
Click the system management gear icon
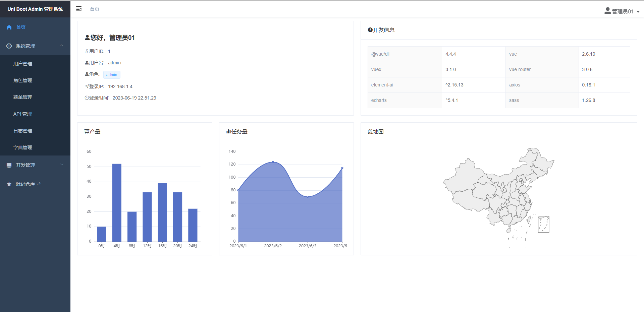point(9,46)
